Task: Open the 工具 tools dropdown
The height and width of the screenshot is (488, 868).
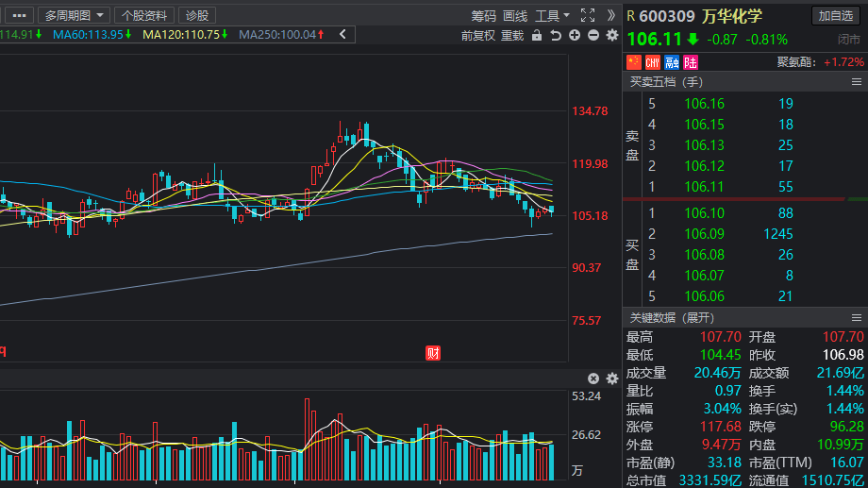Action: pos(552,15)
